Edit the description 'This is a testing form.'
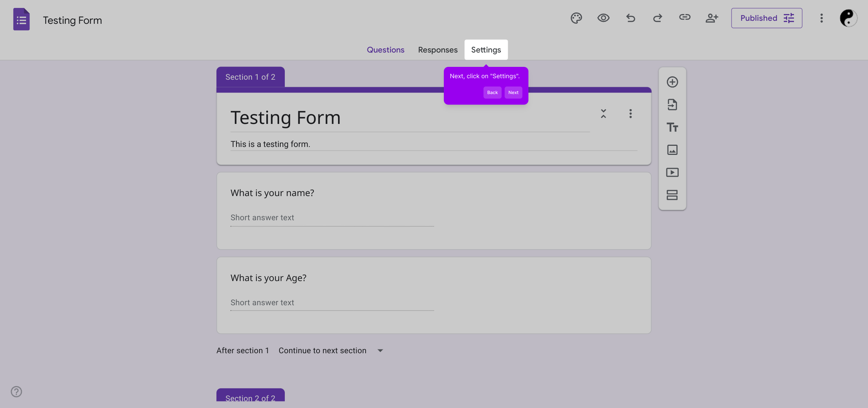 point(434,144)
